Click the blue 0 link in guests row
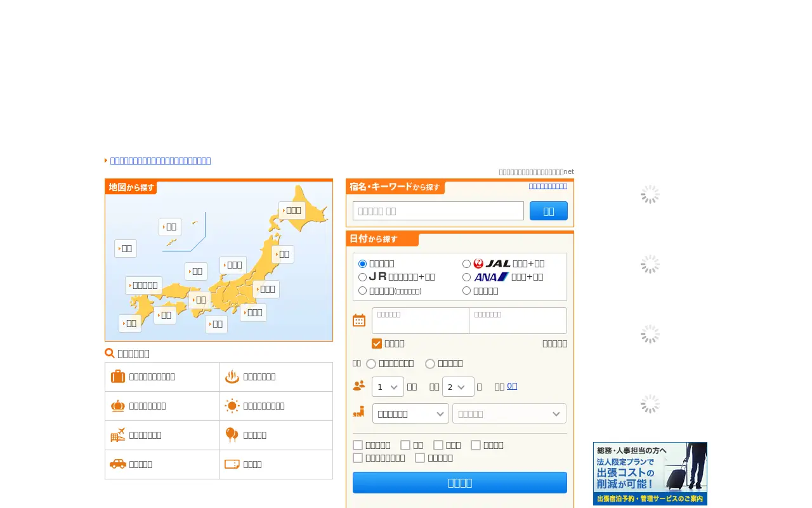Screen dimensions: 812x508 click(x=512, y=385)
